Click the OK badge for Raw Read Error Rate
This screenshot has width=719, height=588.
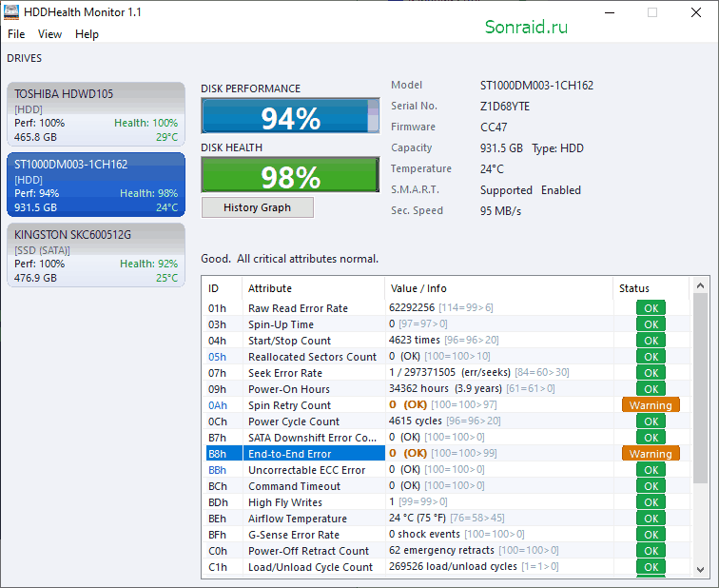click(x=651, y=308)
